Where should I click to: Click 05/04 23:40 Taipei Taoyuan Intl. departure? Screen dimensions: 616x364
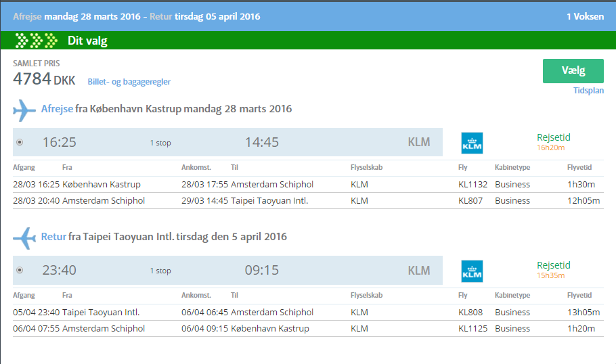pos(76,312)
